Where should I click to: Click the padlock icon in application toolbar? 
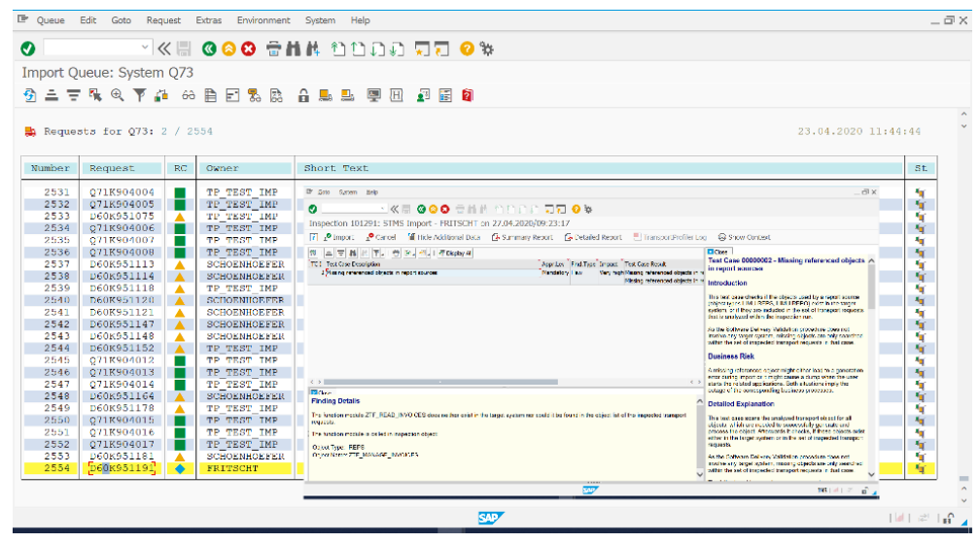tap(303, 95)
